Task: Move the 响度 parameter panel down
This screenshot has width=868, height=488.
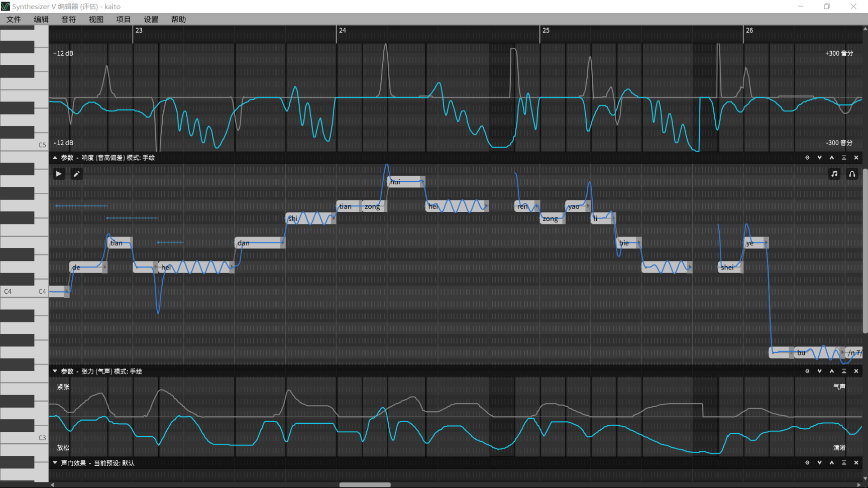Action: coord(819,158)
